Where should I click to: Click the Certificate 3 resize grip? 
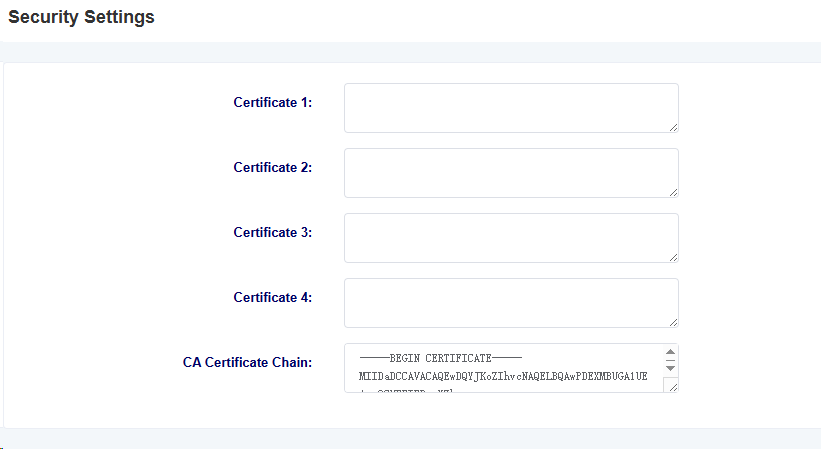(x=673, y=257)
